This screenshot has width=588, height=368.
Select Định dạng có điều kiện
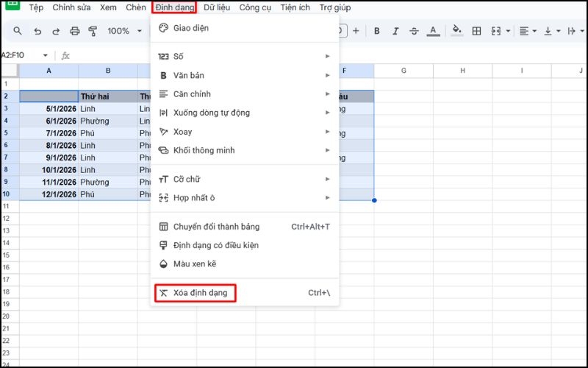click(x=245, y=245)
